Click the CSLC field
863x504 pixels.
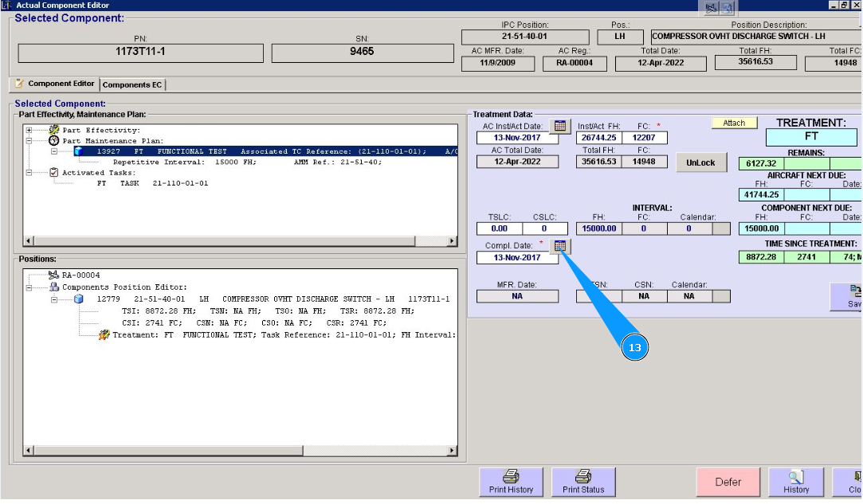[544, 229]
